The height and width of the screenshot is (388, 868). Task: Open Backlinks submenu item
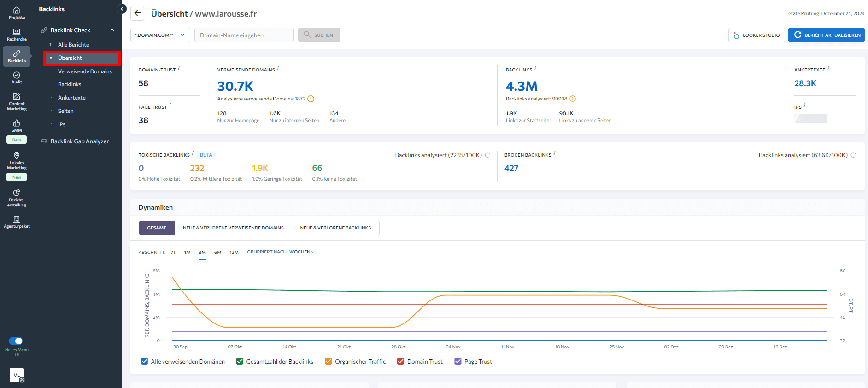[70, 84]
